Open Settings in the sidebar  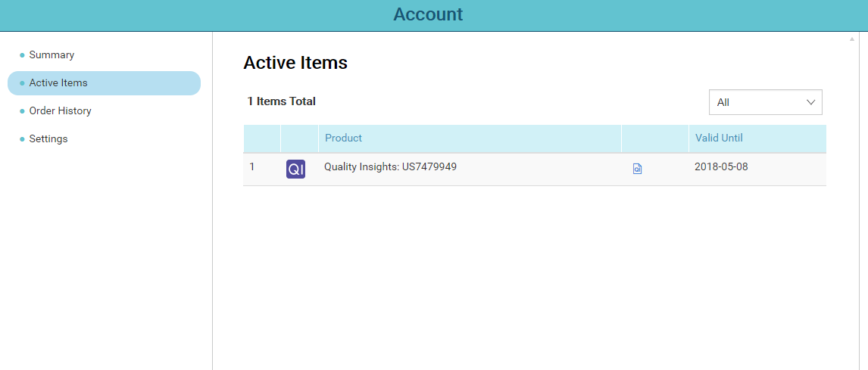tap(48, 138)
